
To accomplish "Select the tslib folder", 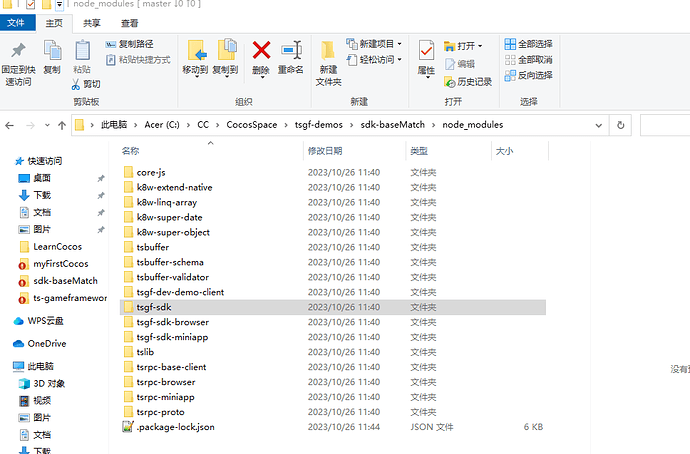I will (x=145, y=352).
